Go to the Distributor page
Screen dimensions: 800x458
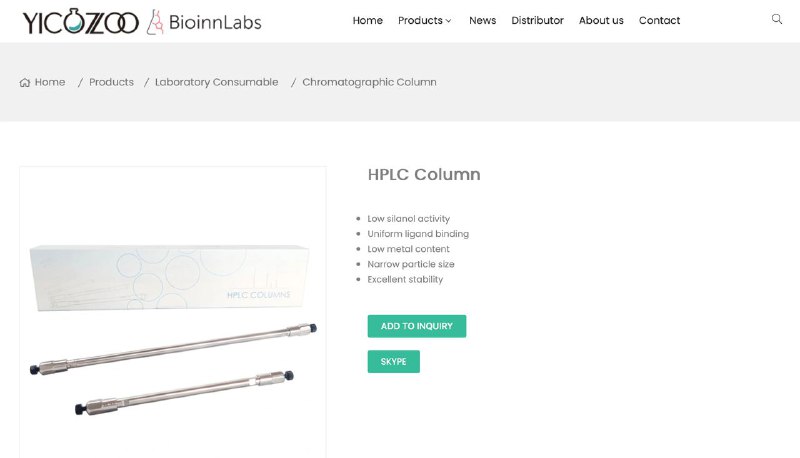[x=537, y=20]
